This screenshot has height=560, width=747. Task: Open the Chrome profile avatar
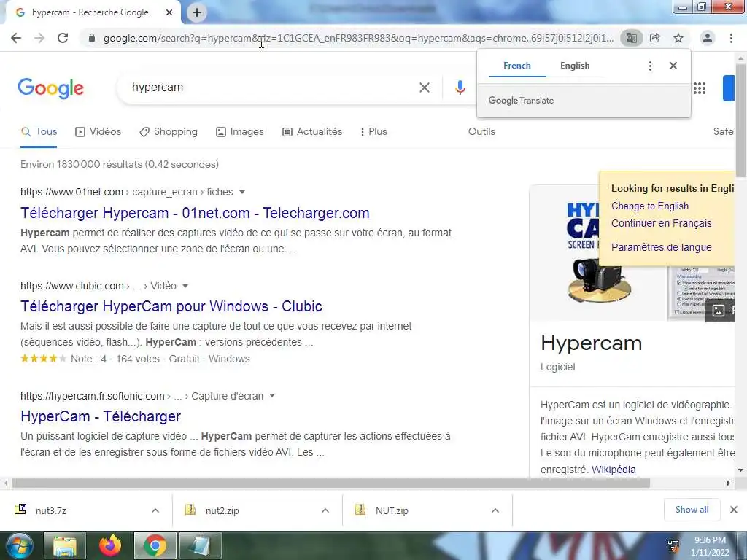[x=708, y=38]
